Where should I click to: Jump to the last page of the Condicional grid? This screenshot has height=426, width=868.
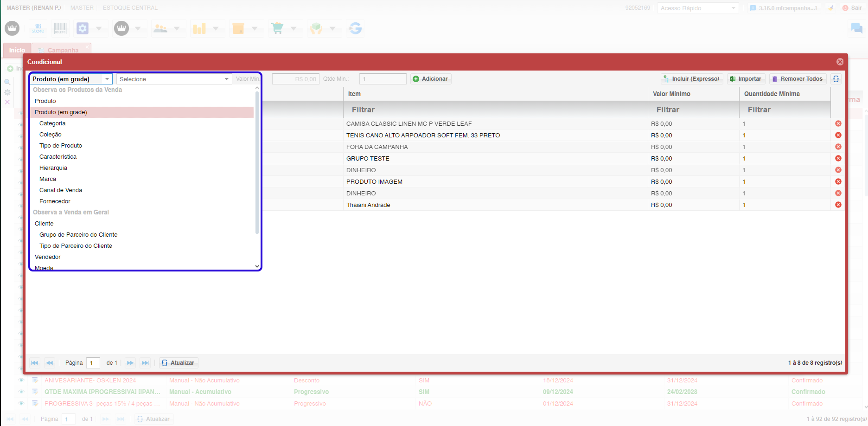145,363
